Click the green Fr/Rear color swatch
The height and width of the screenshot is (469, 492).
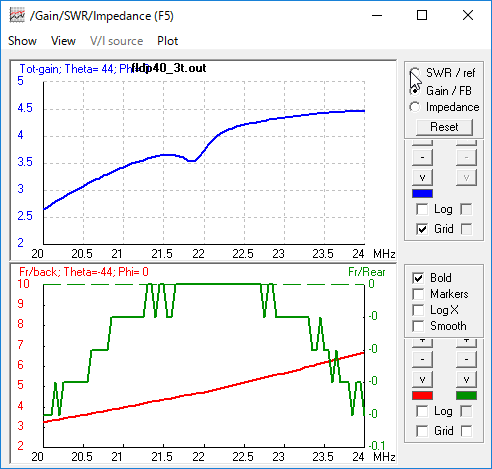466,396
